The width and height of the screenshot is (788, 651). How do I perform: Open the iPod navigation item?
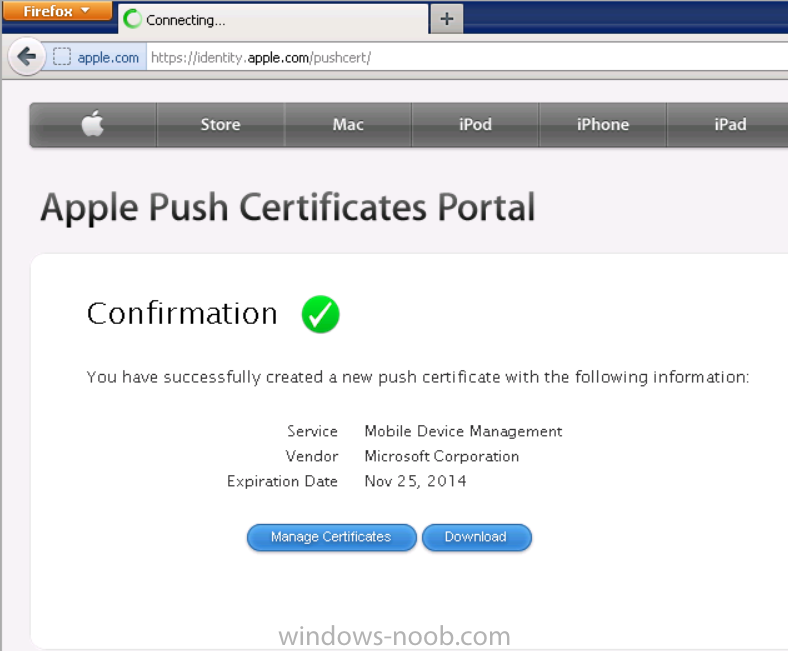(475, 124)
